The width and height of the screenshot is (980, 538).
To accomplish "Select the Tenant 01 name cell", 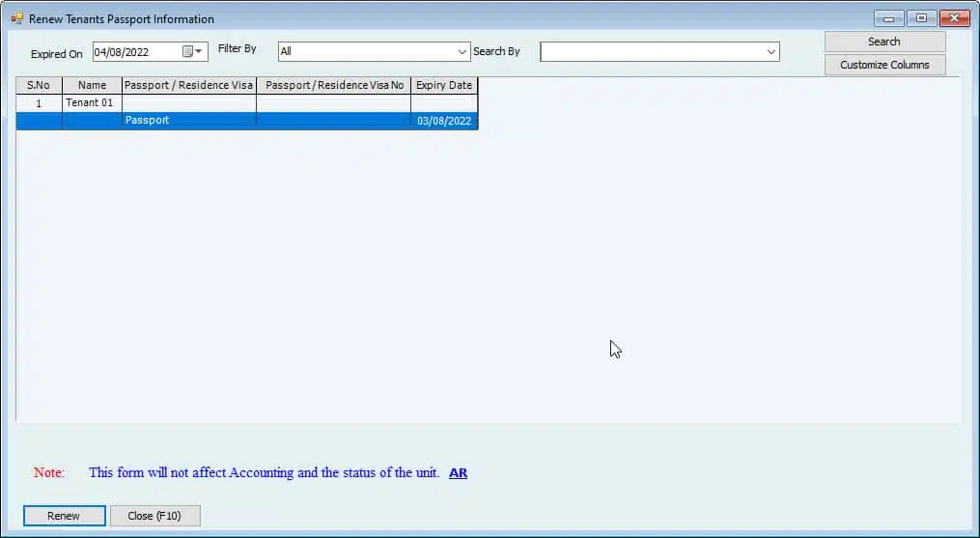I will click(92, 103).
